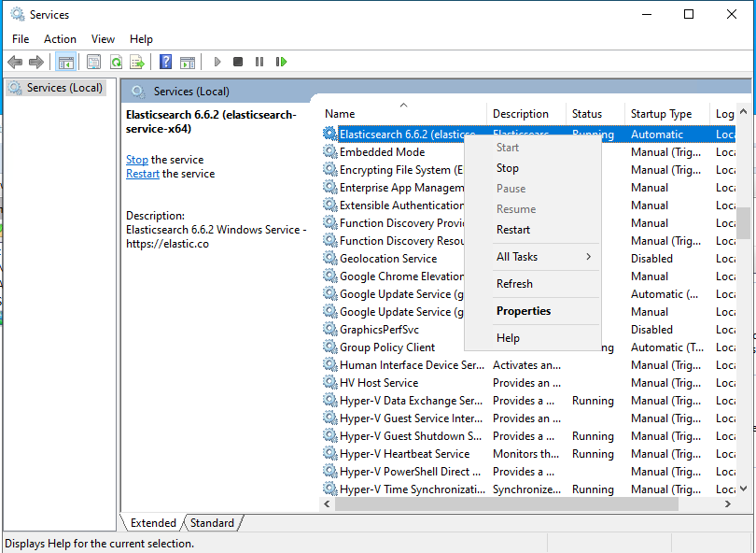Click the Stop the service link
The image size is (756, 553).
coord(137,160)
